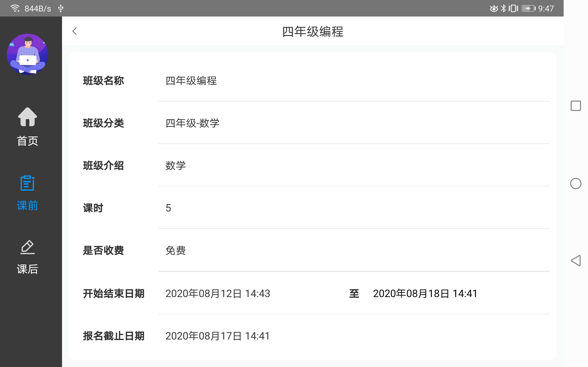Switch to the 课后 tab
This screenshot has width=588, height=367.
tap(27, 268)
